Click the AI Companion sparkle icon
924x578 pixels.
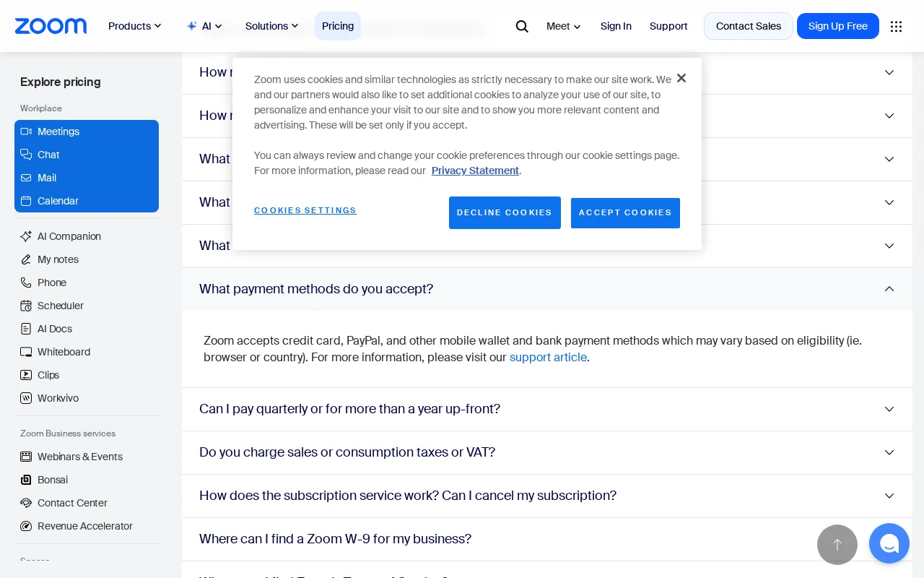26,236
